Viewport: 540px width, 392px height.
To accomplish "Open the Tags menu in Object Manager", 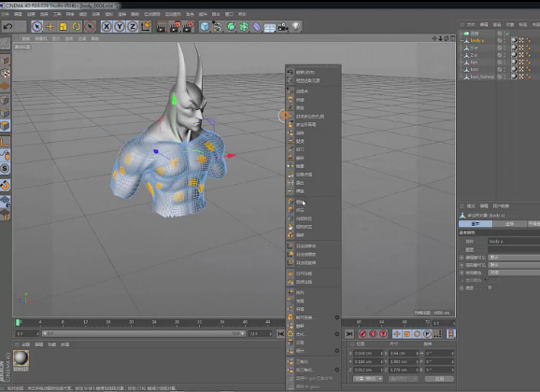I will click(523, 24).
